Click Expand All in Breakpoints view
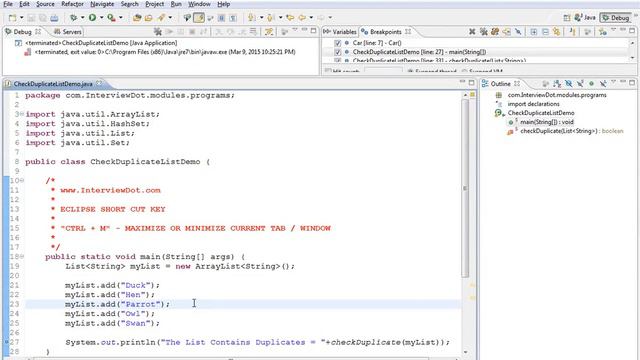This screenshot has height=360, width=640. point(533,31)
